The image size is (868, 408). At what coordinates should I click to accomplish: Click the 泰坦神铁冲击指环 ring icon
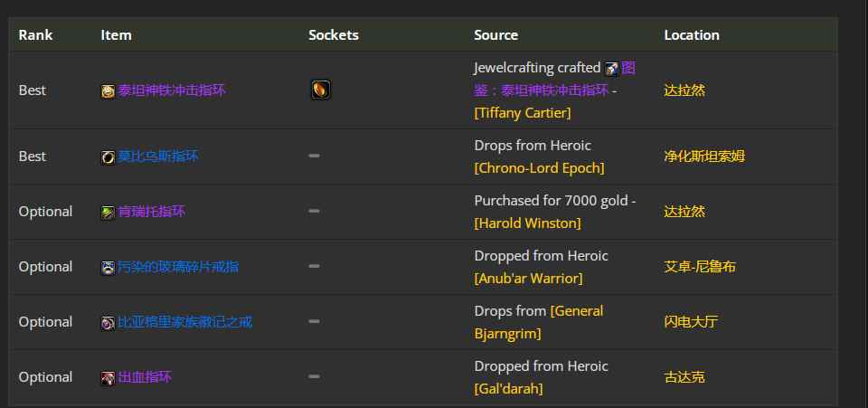pos(108,90)
